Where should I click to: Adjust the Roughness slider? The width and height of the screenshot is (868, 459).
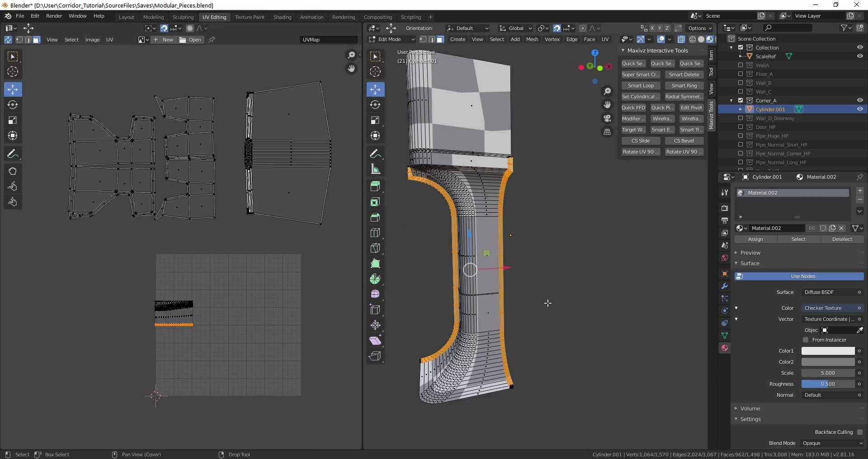pos(828,384)
